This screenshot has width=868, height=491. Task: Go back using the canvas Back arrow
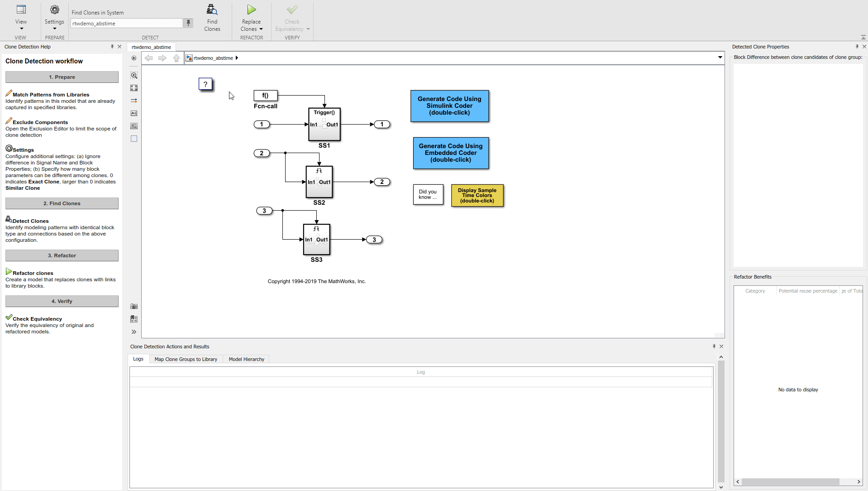point(148,58)
